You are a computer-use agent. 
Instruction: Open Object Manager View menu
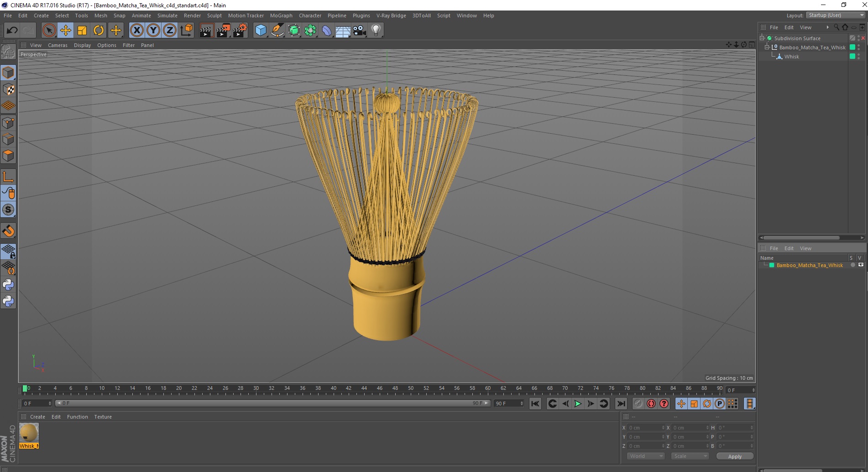coord(805,27)
